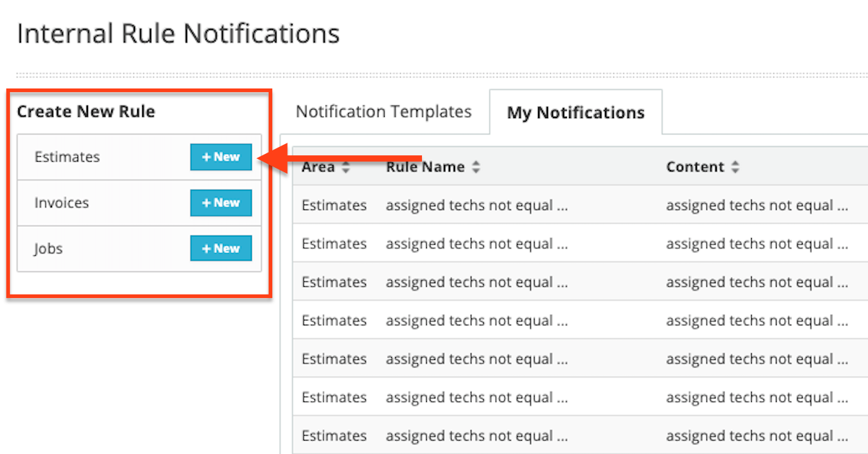The height and width of the screenshot is (454, 868).
Task: Click the sort arrows beside Rule Name header
Action: click(x=476, y=167)
